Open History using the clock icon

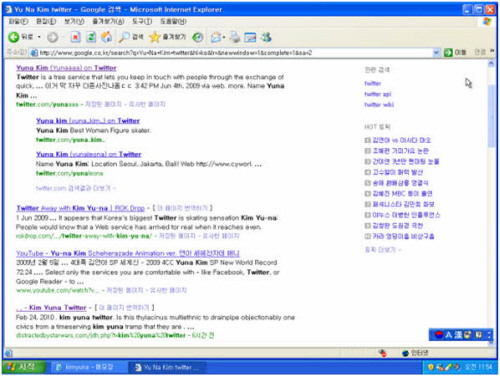coord(198,37)
